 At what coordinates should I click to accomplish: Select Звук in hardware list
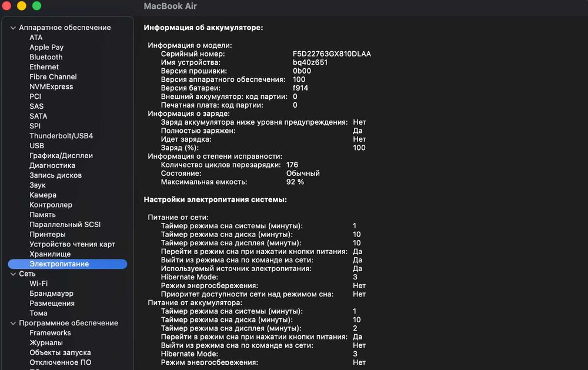38,185
